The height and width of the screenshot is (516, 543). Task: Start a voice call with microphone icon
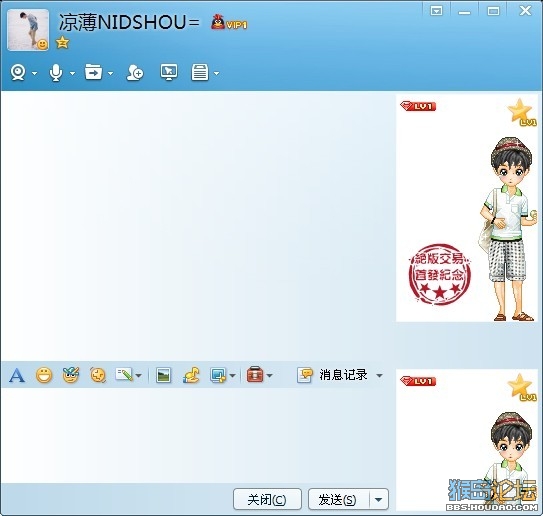tap(56, 73)
